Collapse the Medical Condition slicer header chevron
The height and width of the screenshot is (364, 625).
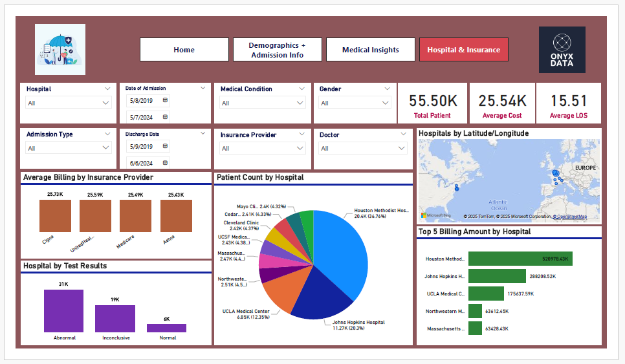coord(302,89)
